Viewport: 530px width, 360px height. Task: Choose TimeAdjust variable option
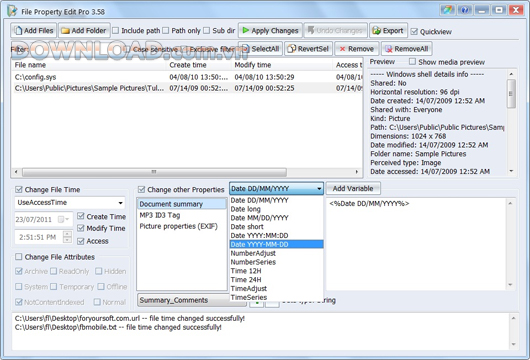pyautogui.click(x=276, y=288)
